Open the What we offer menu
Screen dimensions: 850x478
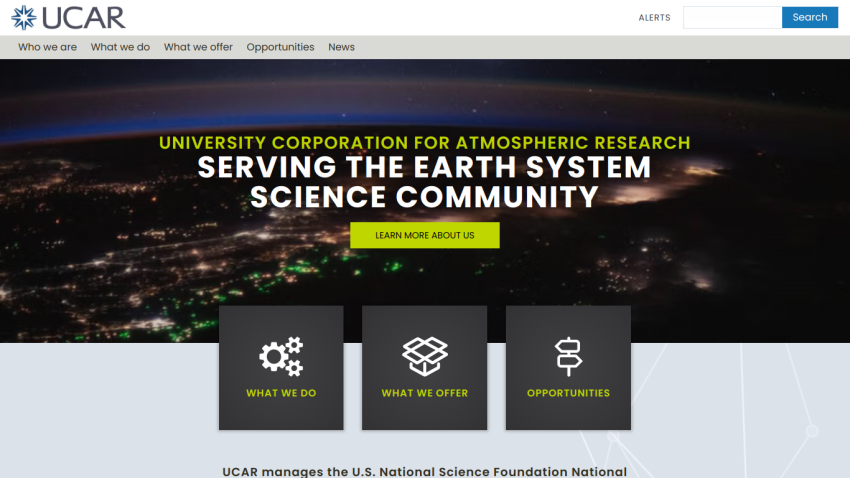pyautogui.click(x=198, y=47)
